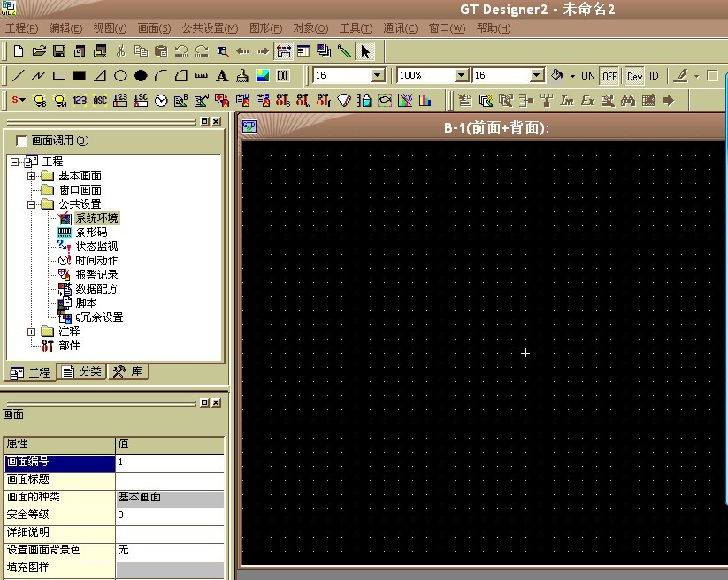The width and height of the screenshot is (728, 580).
Task: Click the Save project icon
Action: [59, 51]
